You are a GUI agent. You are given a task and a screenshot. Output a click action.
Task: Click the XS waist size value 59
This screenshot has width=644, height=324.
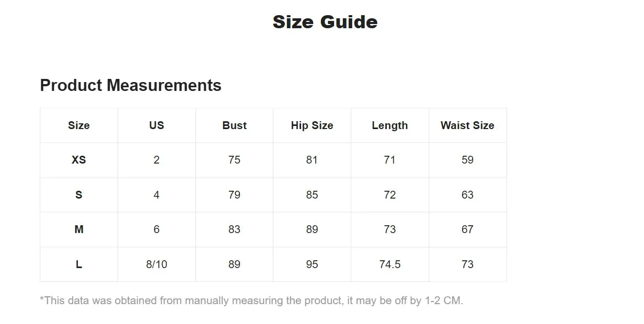click(x=467, y=160)
